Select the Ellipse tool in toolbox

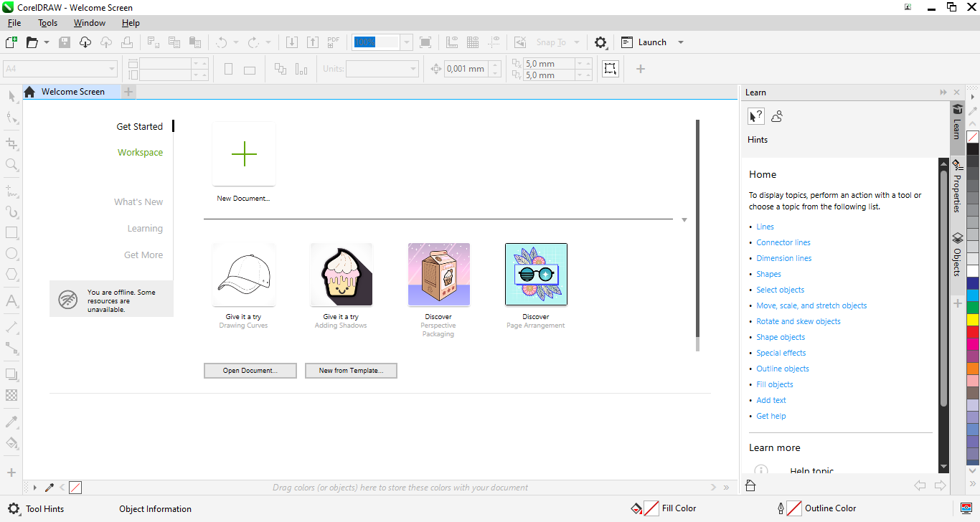pos(11,253)
